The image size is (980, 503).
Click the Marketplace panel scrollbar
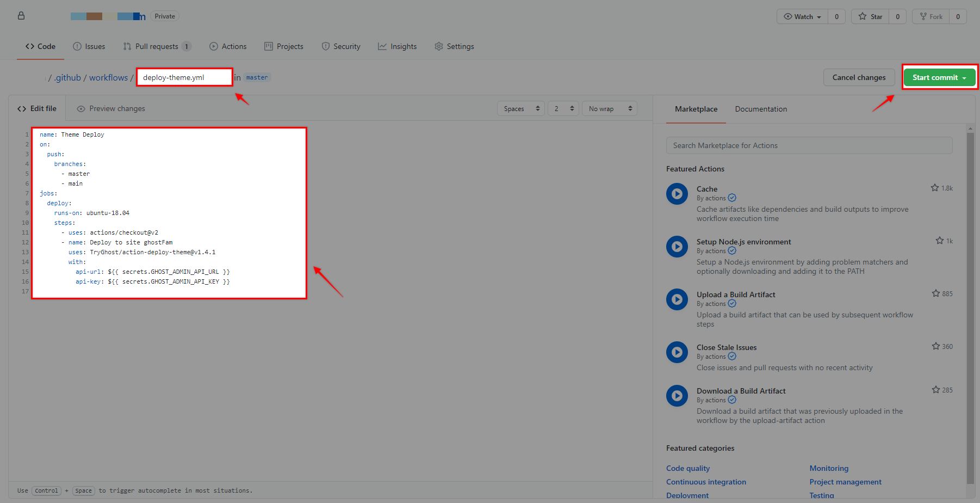(970, 308)
